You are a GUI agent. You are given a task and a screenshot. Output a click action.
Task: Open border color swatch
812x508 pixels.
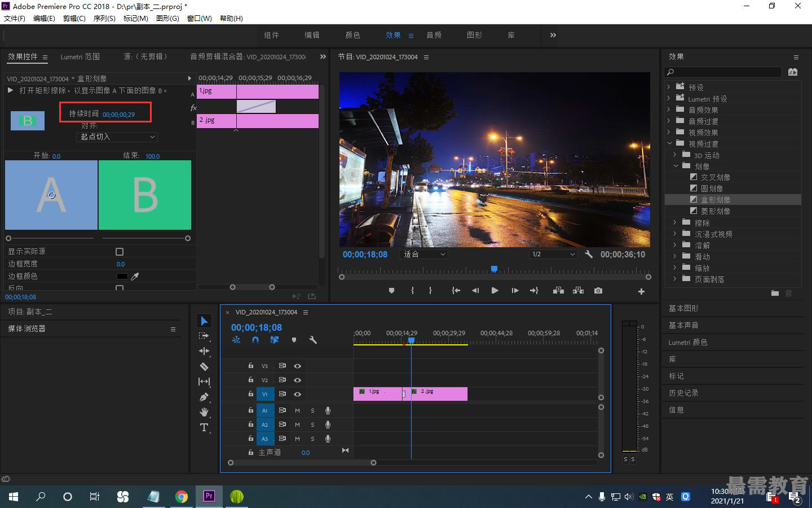pos(122,277)
